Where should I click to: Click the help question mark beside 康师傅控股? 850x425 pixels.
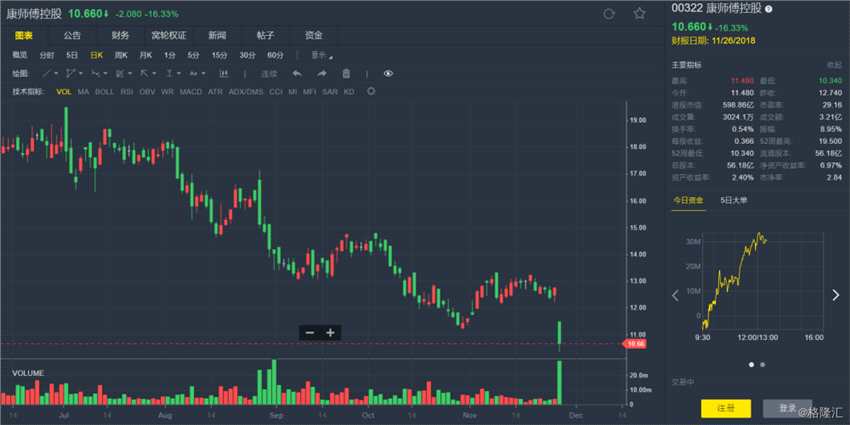(x=769, y=9)
